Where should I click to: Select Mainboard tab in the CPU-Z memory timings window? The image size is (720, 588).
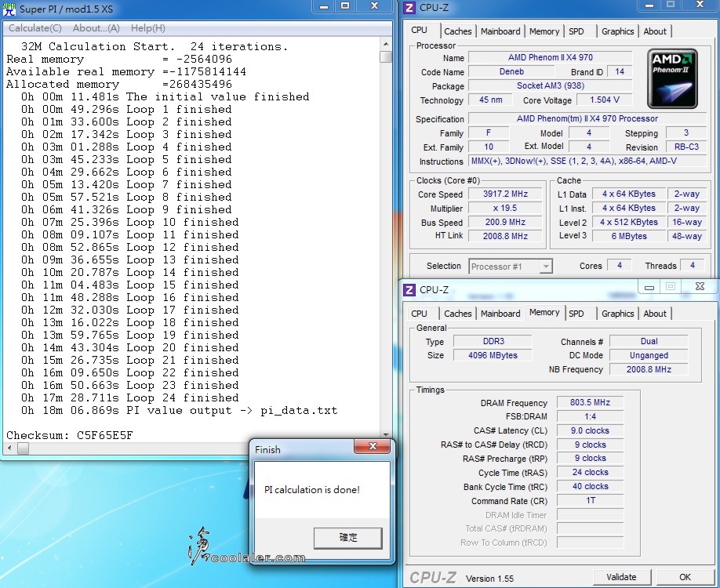click(x=500, y=314)
